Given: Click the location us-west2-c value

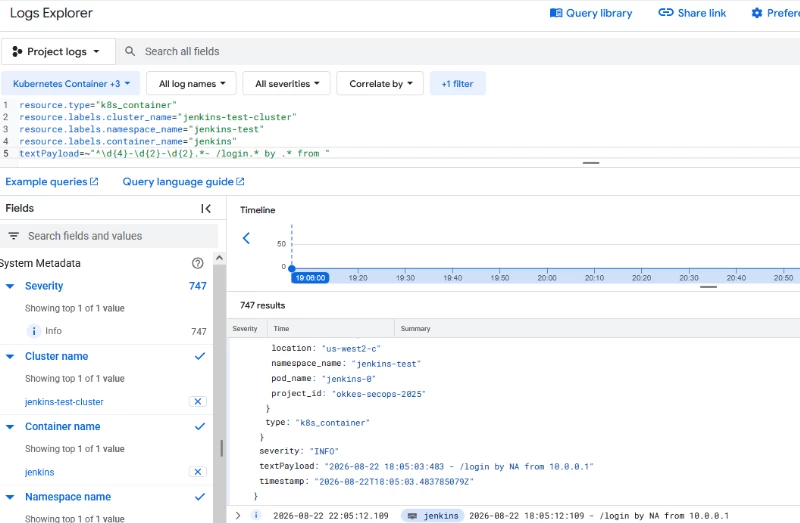Looking at the screenshot, I should (x=351, y=349).
